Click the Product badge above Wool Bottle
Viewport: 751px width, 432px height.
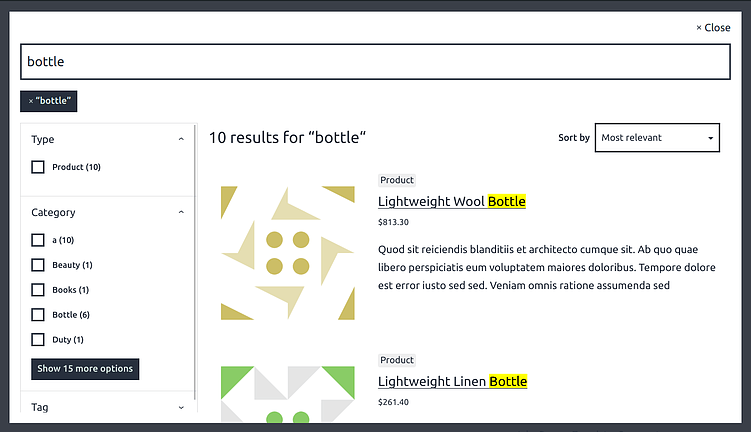(x=397, y=180)
